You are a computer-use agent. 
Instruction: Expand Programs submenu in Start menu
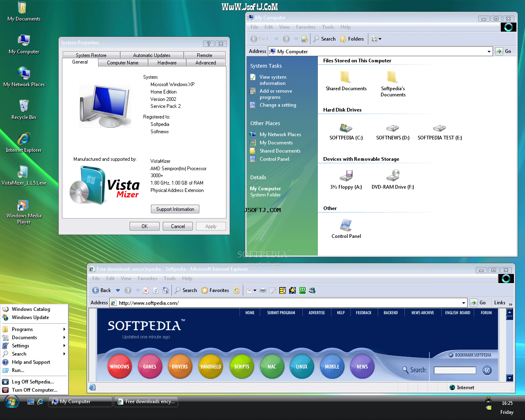click(34, 329)
